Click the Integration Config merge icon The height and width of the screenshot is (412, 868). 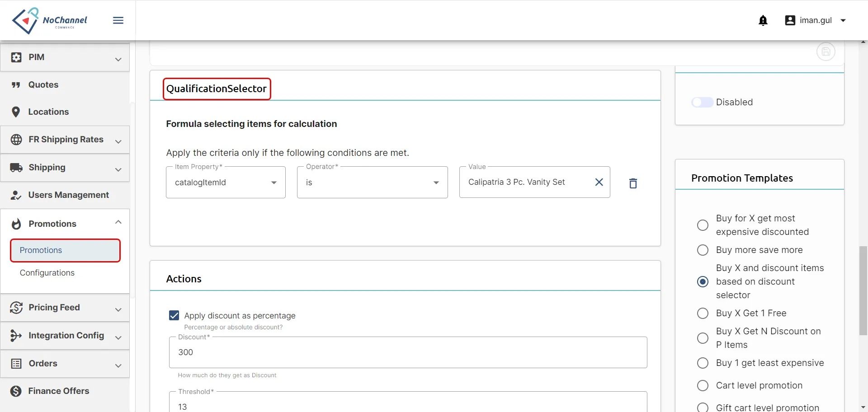(16, 336)
